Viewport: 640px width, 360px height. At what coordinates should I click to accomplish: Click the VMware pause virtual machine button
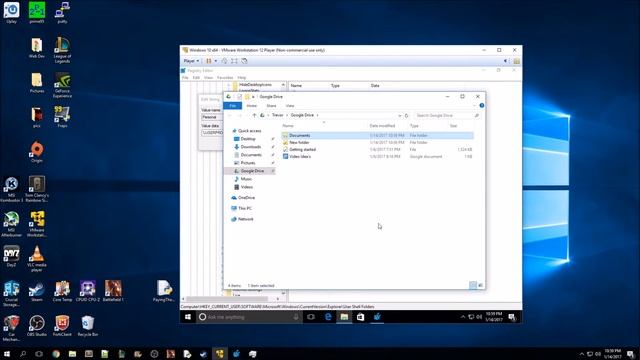point(209,61)
